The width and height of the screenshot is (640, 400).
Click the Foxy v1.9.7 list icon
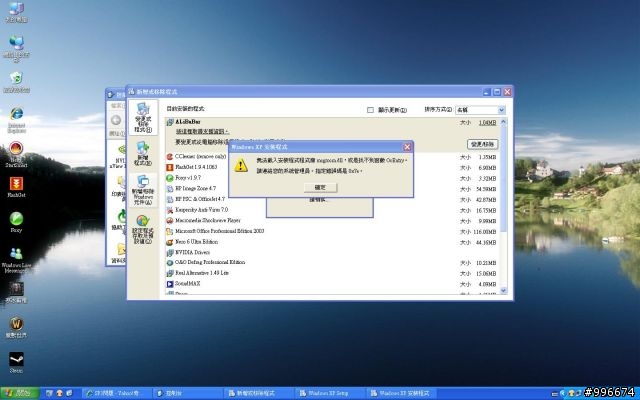[x=170, y=178]
